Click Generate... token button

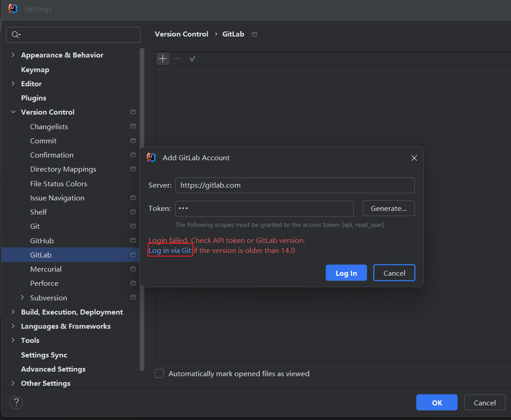389,208
